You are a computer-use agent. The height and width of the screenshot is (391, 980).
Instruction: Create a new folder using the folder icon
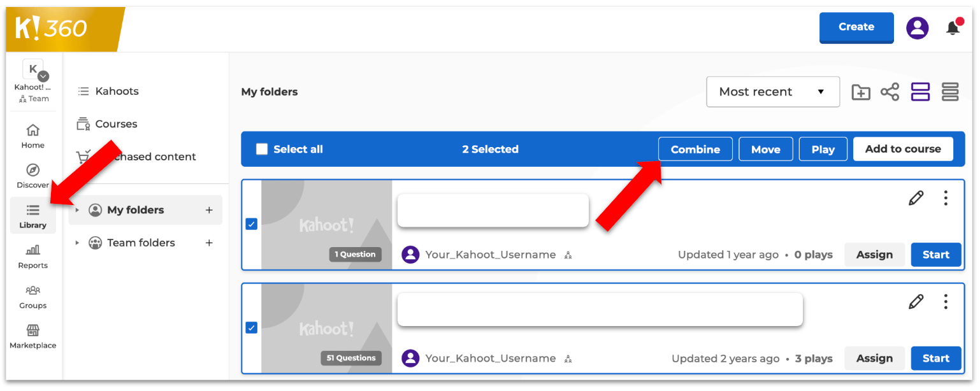tap(861, 92)
